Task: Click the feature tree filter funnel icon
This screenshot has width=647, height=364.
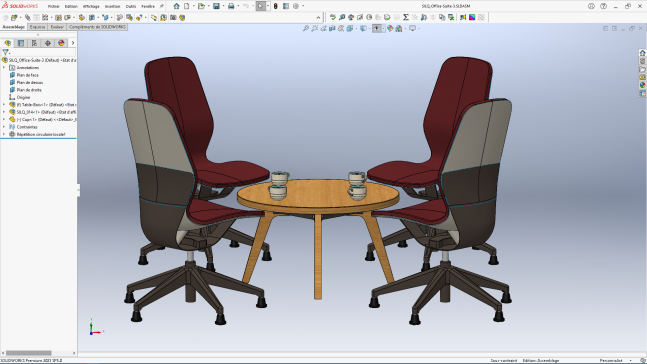Action: click(5, 52)
